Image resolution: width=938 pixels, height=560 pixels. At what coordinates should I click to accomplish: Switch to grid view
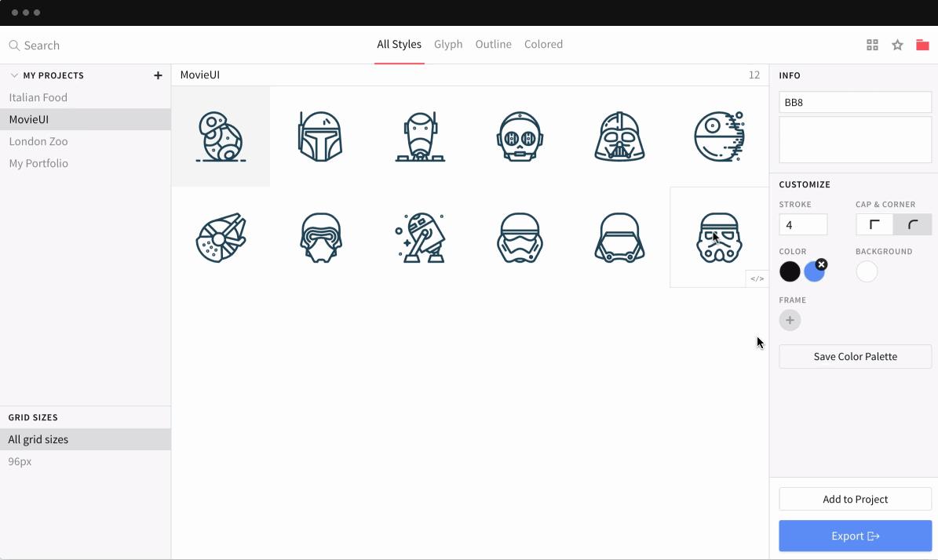pyautogui.click(x=872, y=45)
